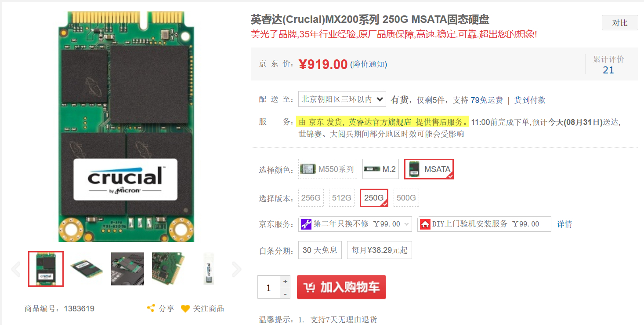Image resolution: width=644 pixels, height=325 pixels.
Task: Select the M550系列 option
Action: click(327, 169)
